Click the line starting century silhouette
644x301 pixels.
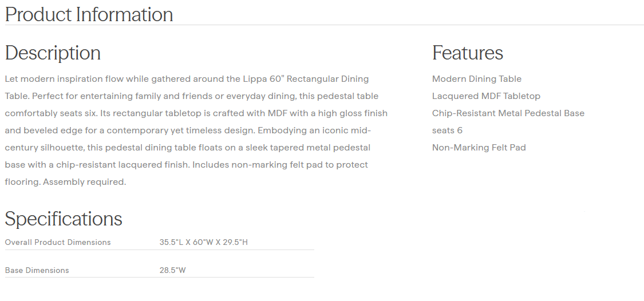tap(187, 148)
